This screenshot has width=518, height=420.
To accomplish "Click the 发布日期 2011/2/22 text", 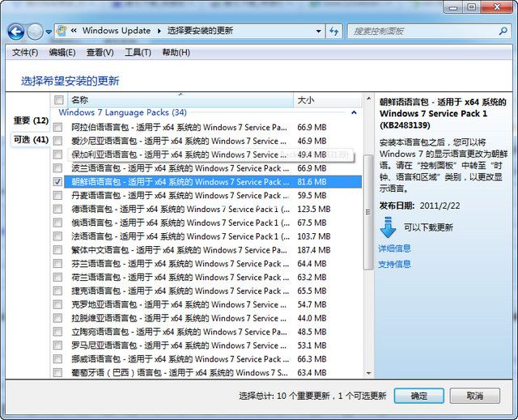I will 419,206.
